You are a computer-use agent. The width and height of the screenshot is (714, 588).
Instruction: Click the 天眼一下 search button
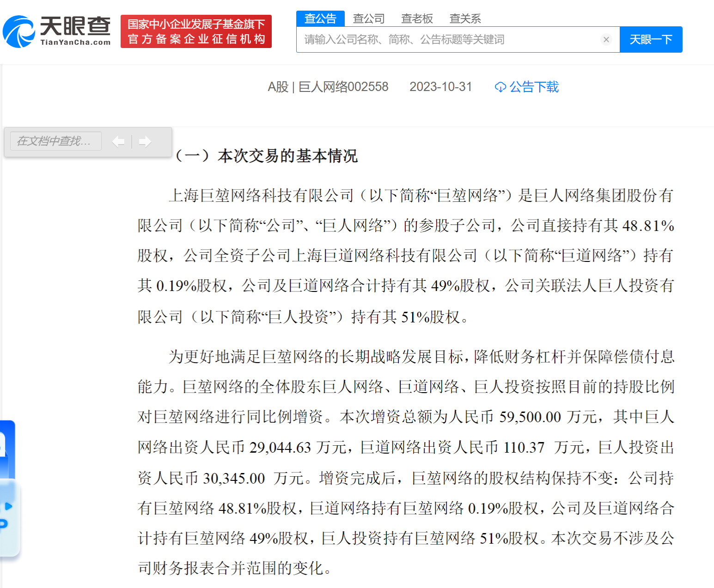coord(651,39)
